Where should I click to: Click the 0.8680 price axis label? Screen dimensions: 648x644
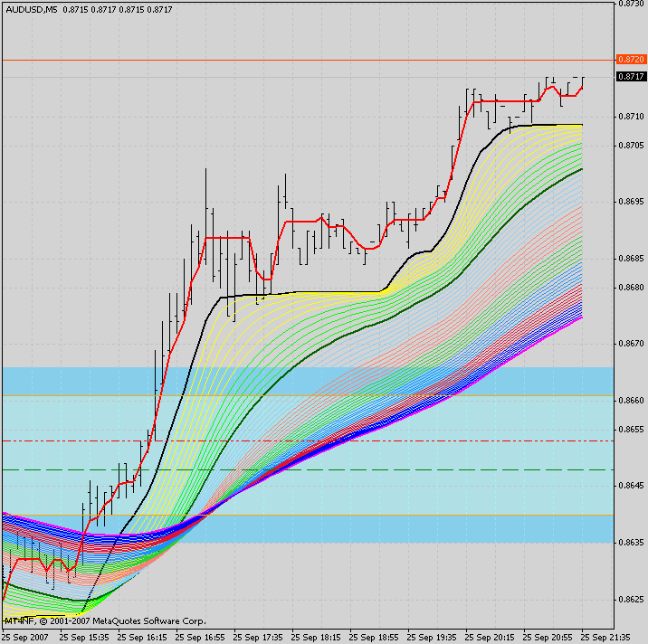tap(631, 287)
